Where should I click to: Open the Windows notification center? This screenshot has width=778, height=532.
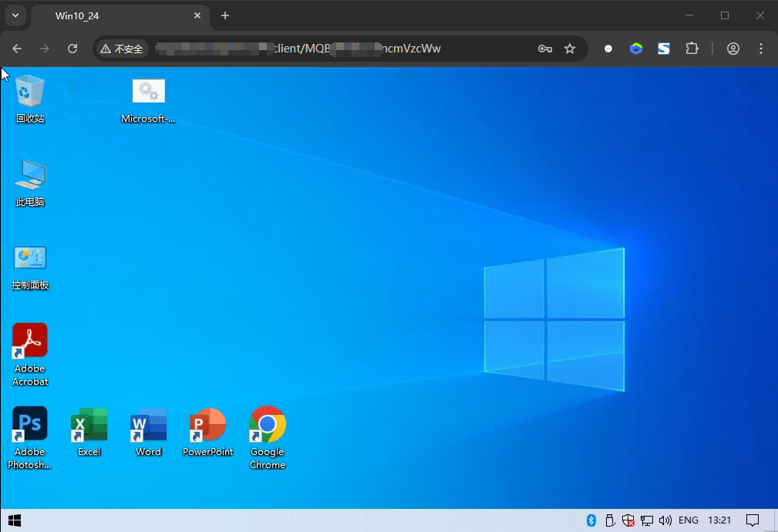[x=753, y=520]
